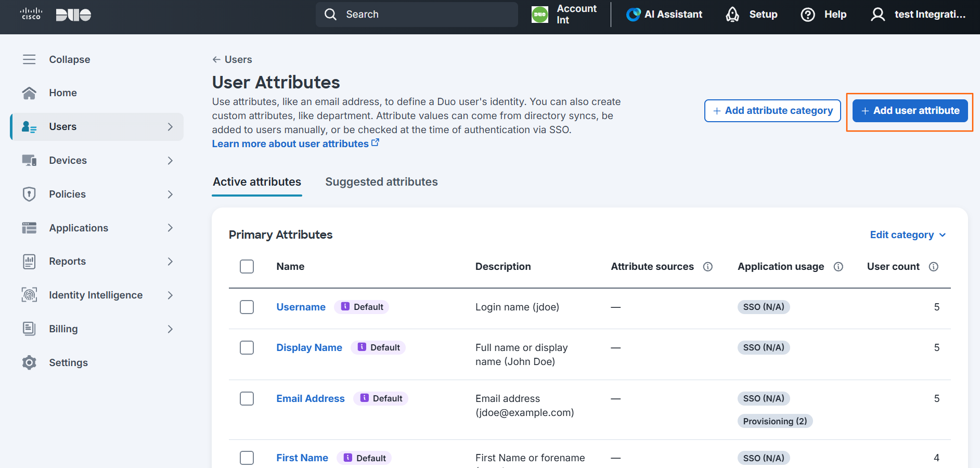
Task: Click the search magnifier icon
Action: (x=330, y=15)
